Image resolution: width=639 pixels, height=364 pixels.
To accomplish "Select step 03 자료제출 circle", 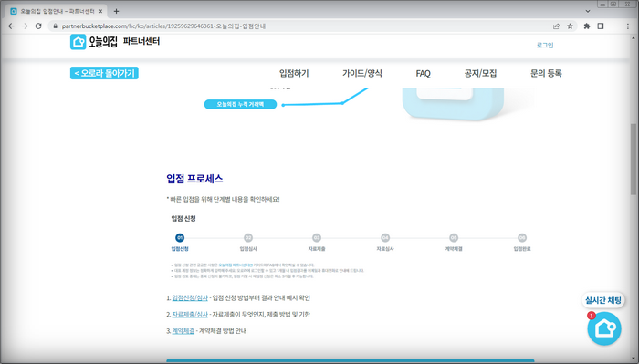I will click(x=317, y=238).
